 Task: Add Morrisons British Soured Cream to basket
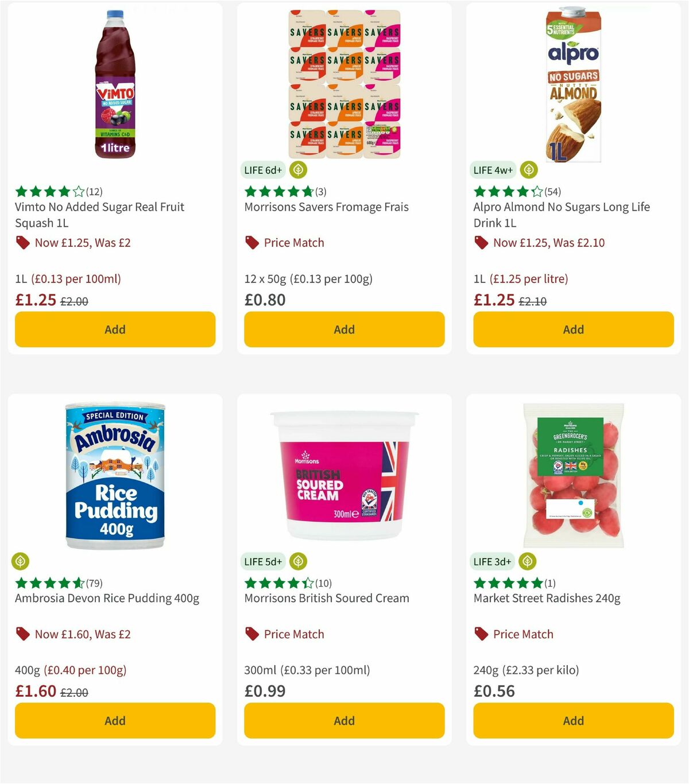(x=343, y=720)
